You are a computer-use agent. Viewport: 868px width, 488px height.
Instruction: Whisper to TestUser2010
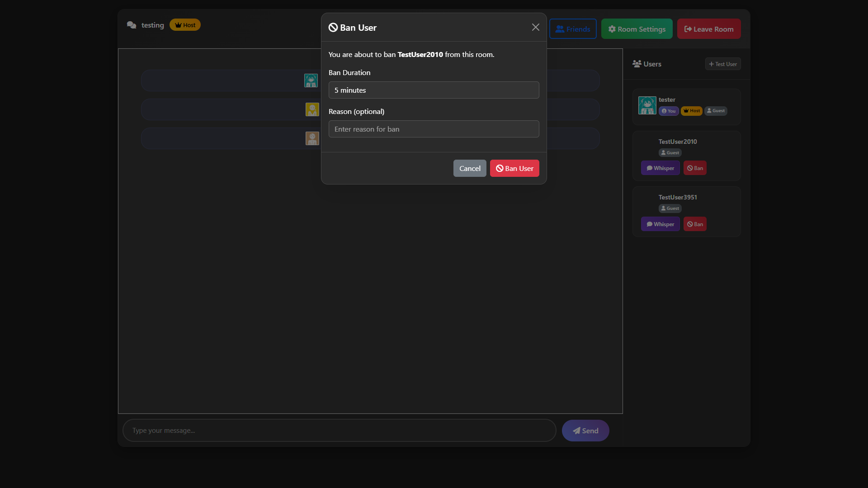coord(660,168)
